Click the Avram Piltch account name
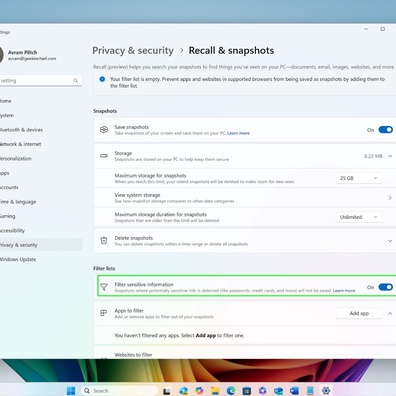396x396 pixels. click(x=22, y=52)
